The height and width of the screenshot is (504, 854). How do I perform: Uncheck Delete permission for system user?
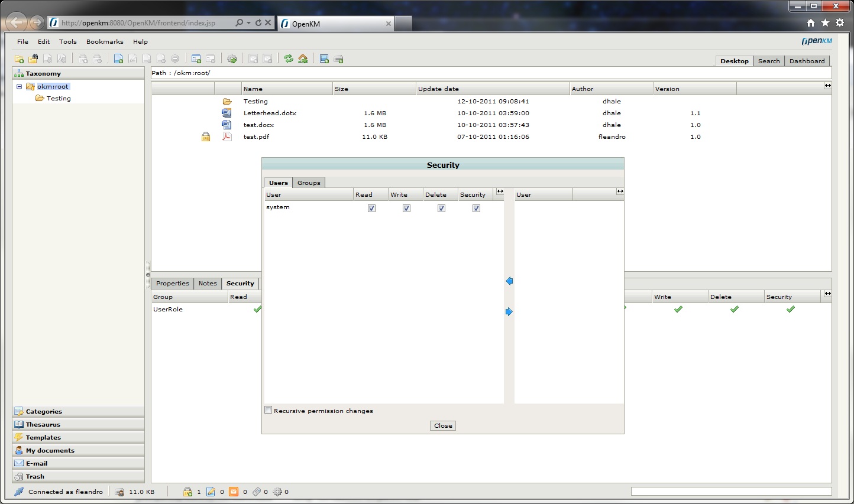click(441, 208)
